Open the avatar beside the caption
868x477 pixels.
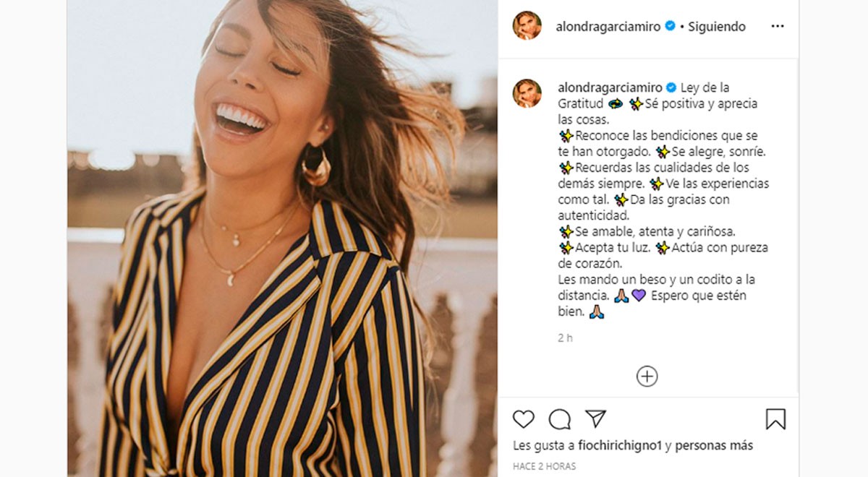click(x=527, y=93)
